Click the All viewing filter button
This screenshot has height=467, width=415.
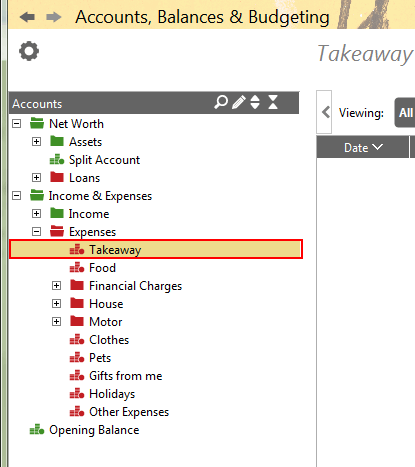point(405,113)
